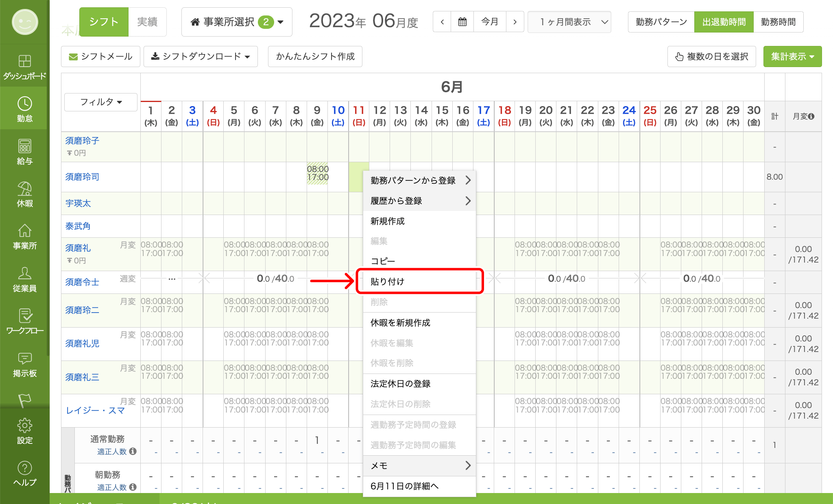Open employee link 須磨玲司
Viewport: 833px width, 504px height.
(82, 177)
